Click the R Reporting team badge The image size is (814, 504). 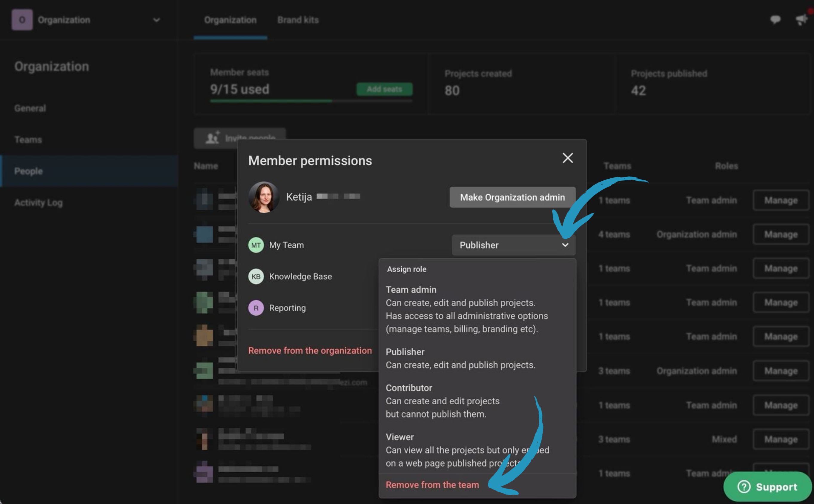click(x=256, y=308)
